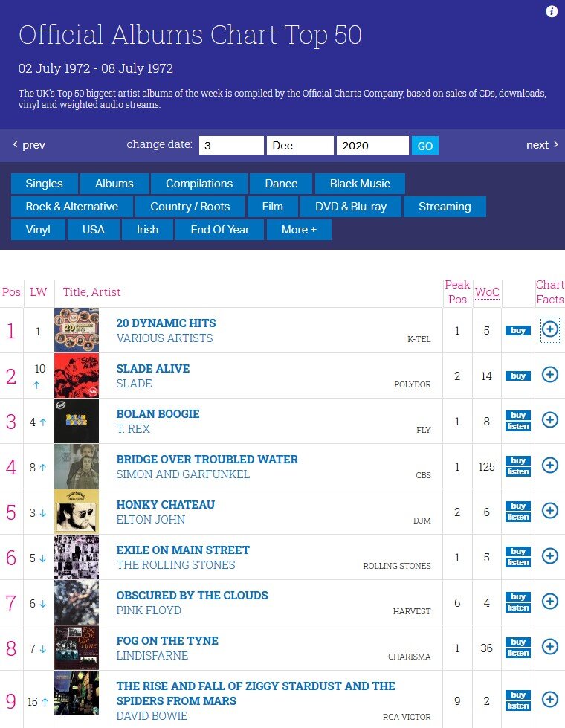Screen dimensions: 565x728
Task: Open the Dance chart tab
Action: point(281,184)
